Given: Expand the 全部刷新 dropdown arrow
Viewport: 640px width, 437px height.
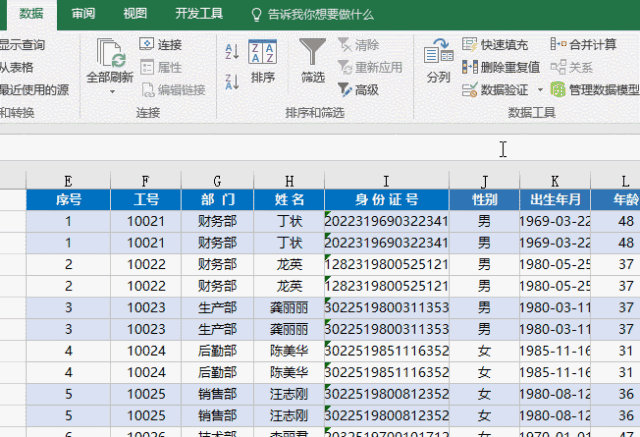Looking at the screenshot, I should pos(110,92).
